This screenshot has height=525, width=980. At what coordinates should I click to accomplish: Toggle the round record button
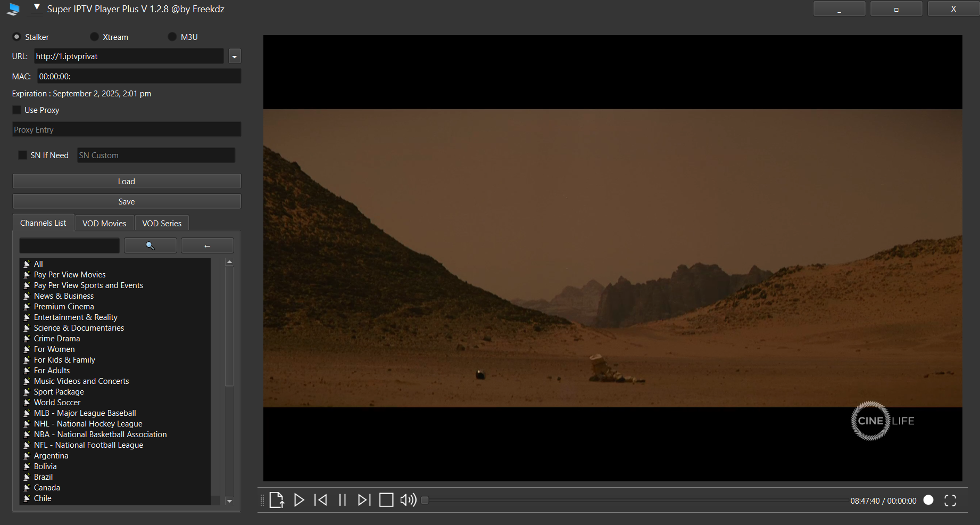928,500
